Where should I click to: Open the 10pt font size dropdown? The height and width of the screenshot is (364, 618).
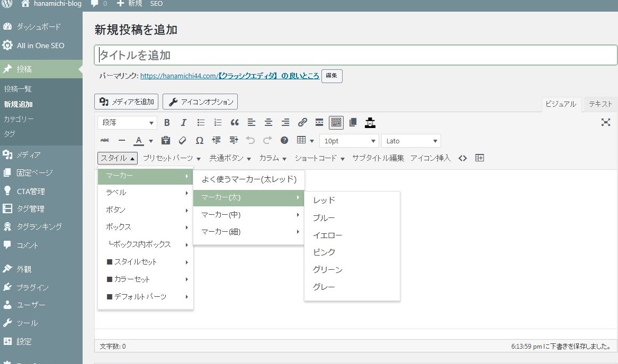click(x=350, y=141)
